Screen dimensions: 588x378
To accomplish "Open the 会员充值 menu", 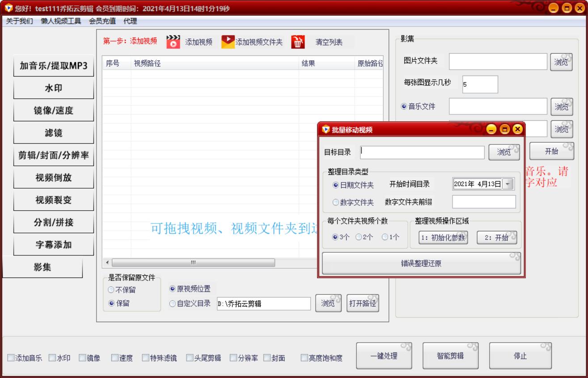I will click(102, 21).
